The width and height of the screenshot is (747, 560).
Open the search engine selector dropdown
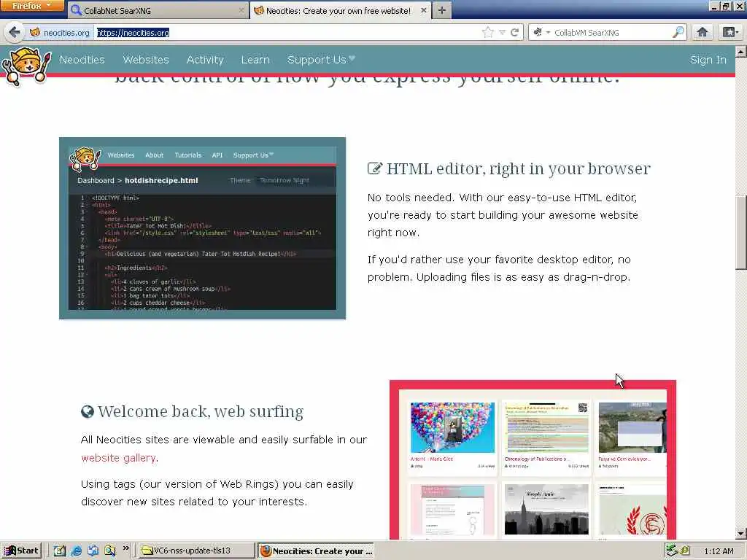542,32
